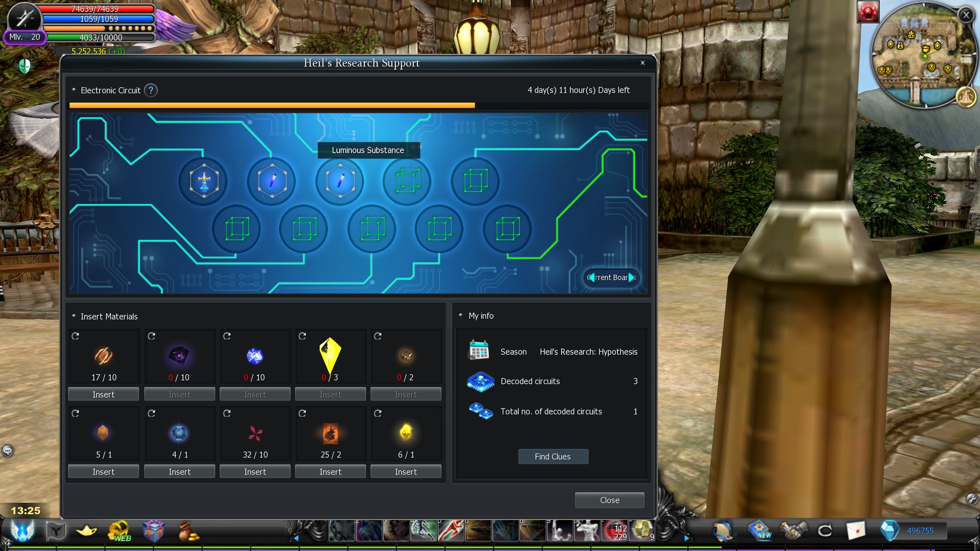
Task: Open the handshake trade icon
Action: [794, 531]
